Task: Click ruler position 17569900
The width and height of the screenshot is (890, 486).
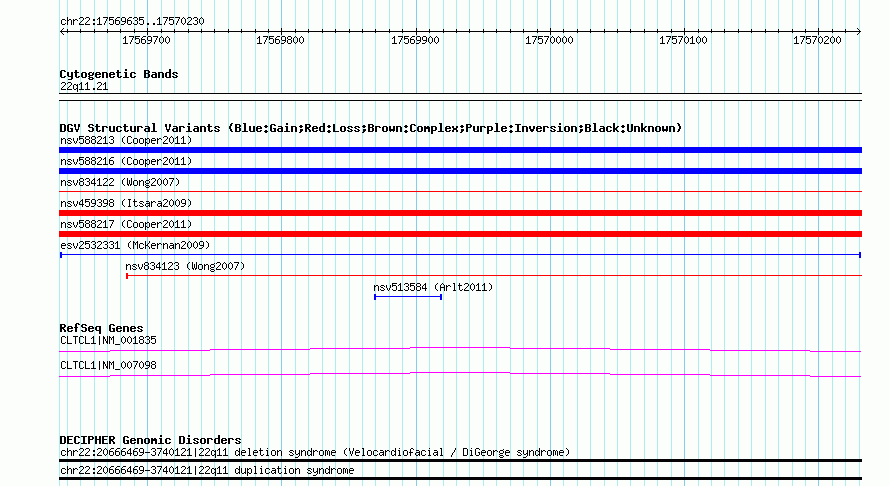Action: pyautogui.click(x=415, y=40)
